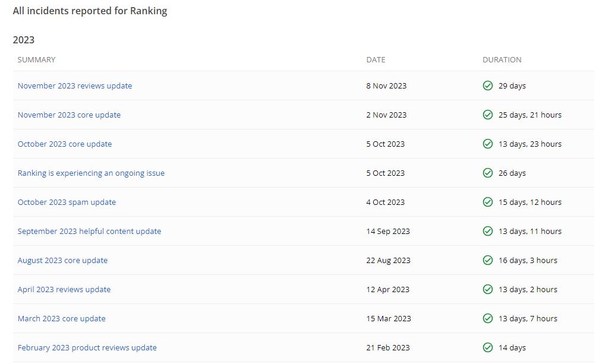Screen dimensions: 599x364
Task: Click the 22 Aug 2023 date cell
Action: point(389,260)
